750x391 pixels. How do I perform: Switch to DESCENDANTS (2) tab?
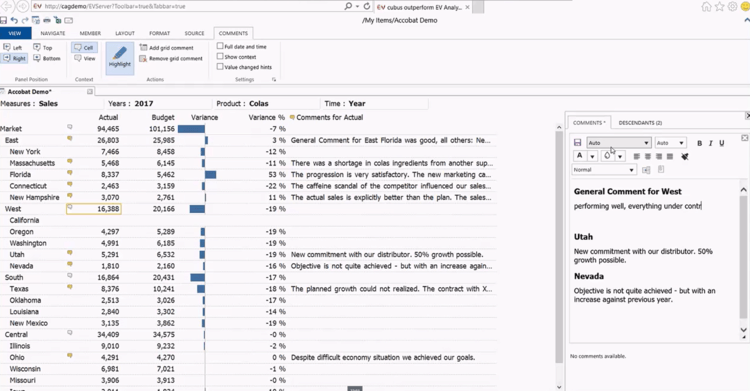[x=640, y=123]
